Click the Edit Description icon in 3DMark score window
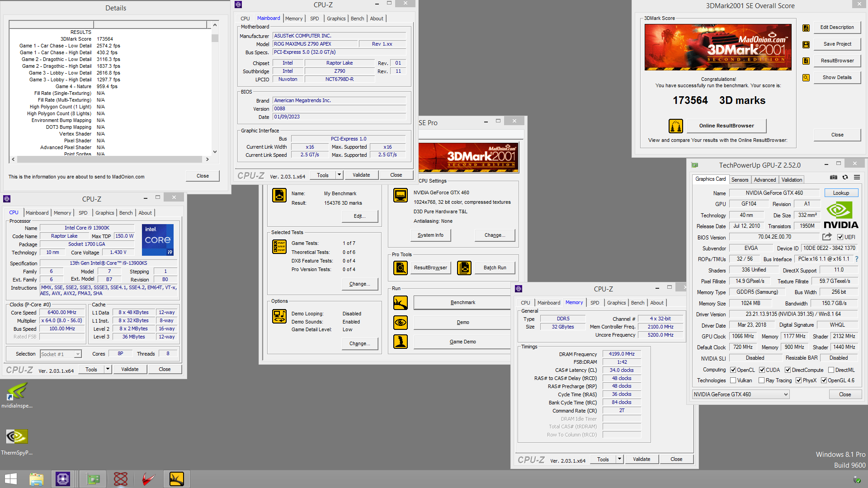Screen dimensions: 868x488 pos(806,28)
